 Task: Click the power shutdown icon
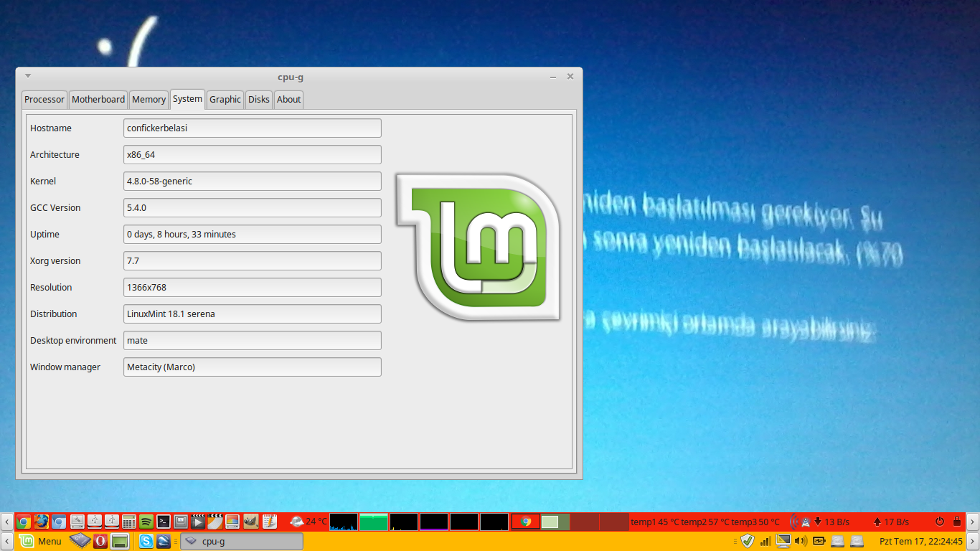pos(940,522)
